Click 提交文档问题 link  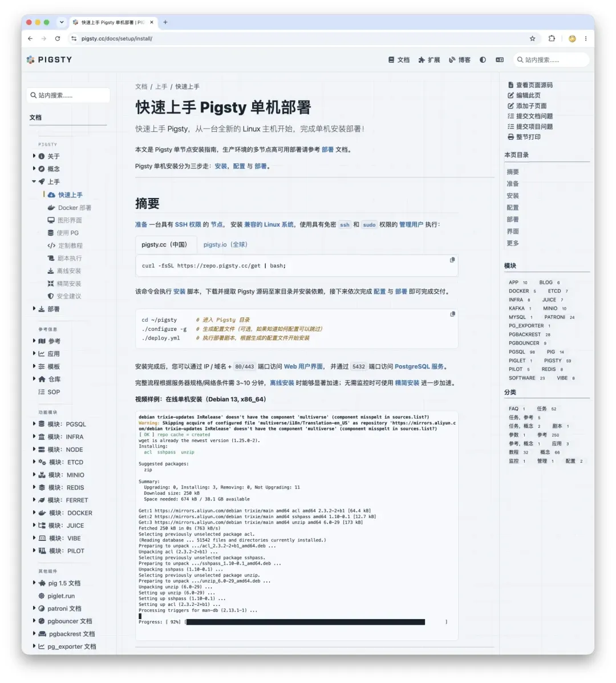coord(530,116)
